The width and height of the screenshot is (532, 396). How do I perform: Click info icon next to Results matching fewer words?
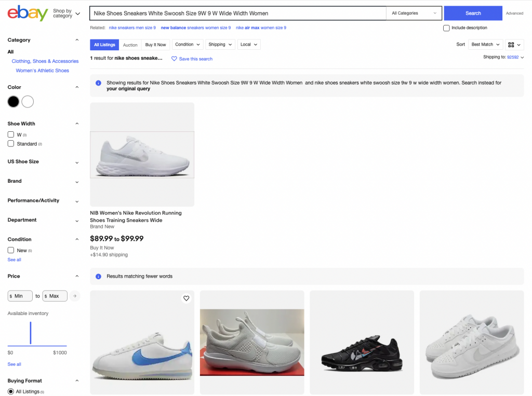click(x=98, y=276)
